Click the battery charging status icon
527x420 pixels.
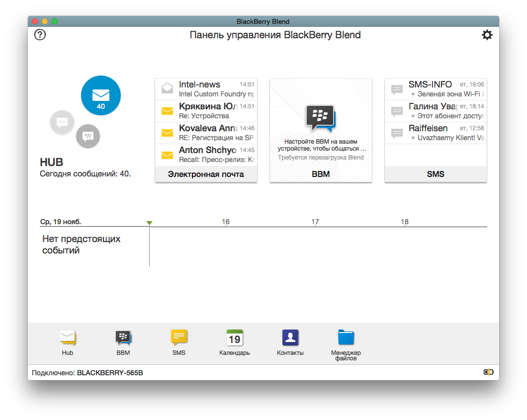coord(488,372)
